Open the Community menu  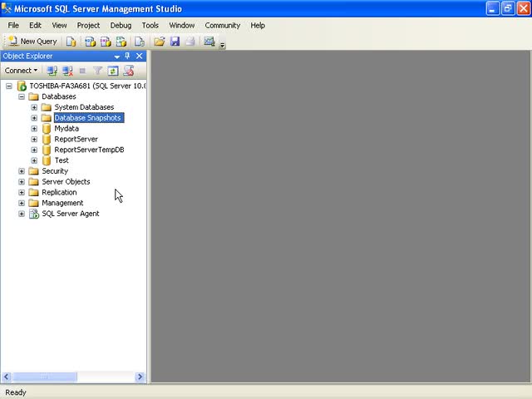click(222, 26)
